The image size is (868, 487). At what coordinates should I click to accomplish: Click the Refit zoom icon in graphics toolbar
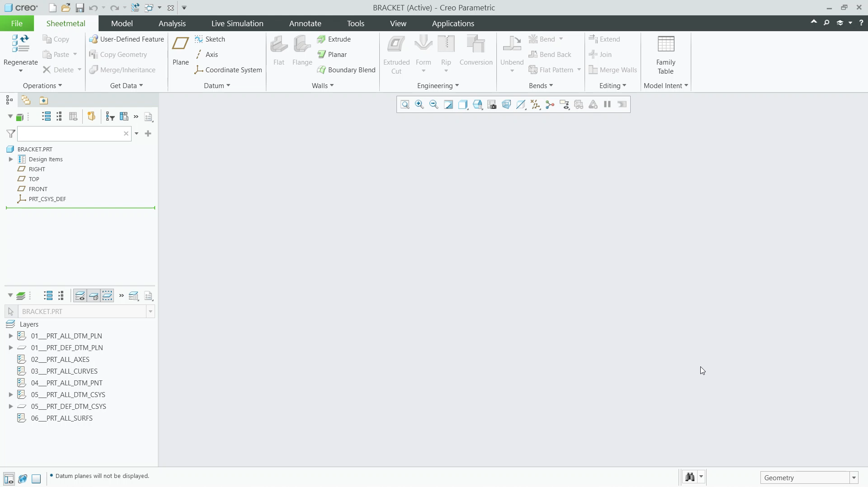(x=405, y=104)
